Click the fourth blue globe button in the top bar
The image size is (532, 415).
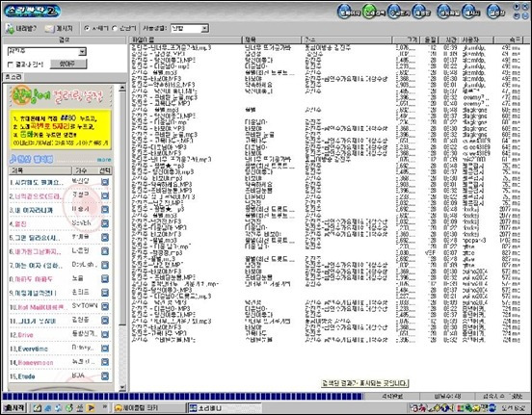pos(421,13)
